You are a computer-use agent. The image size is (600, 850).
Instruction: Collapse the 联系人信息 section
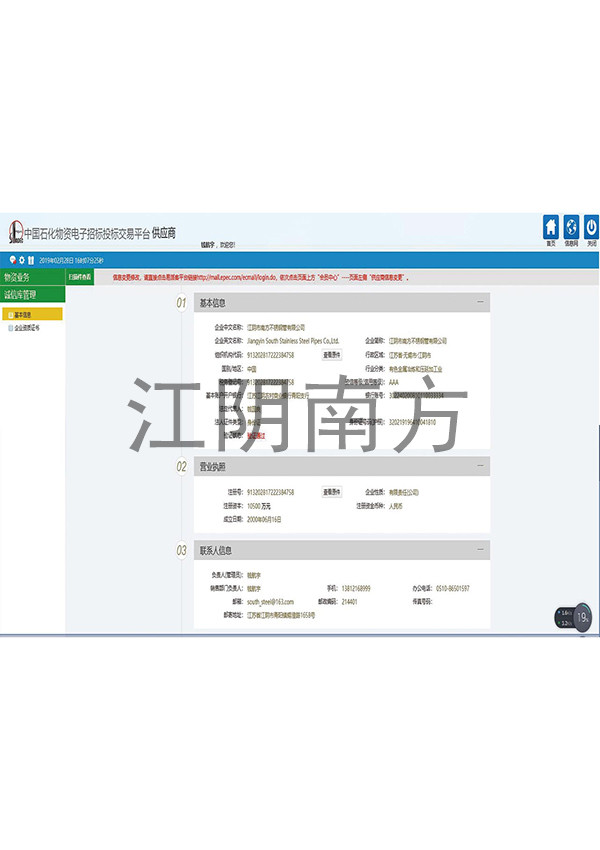point(480,550)
